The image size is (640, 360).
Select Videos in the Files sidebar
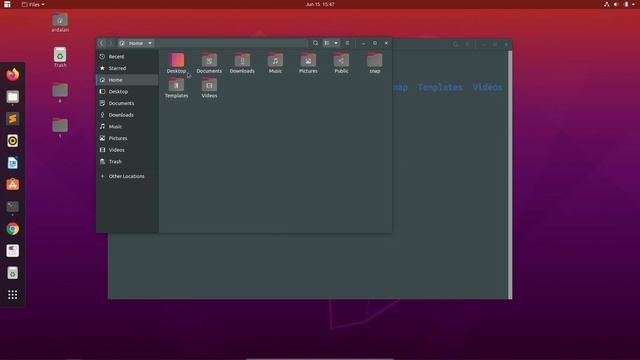[x=127, y=150]
